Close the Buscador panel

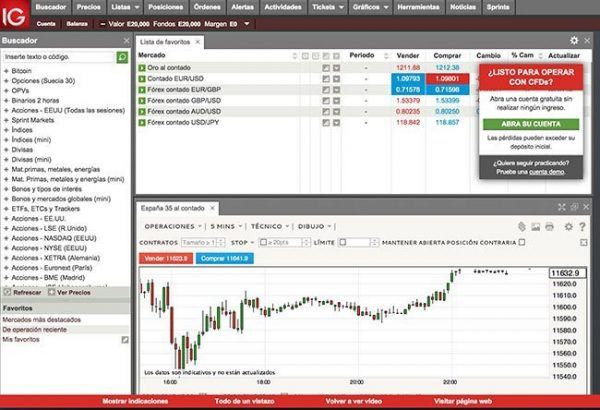click(127, 41)
